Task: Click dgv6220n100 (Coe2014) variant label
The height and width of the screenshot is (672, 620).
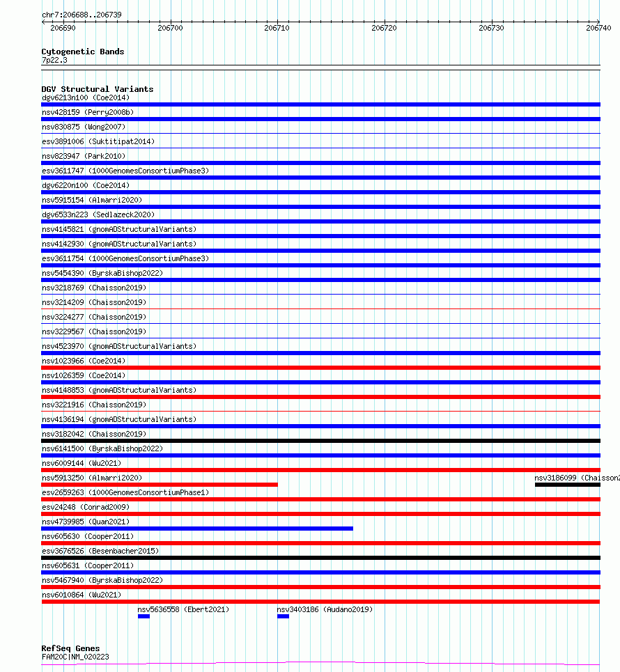Action: (x=85, y=185)
